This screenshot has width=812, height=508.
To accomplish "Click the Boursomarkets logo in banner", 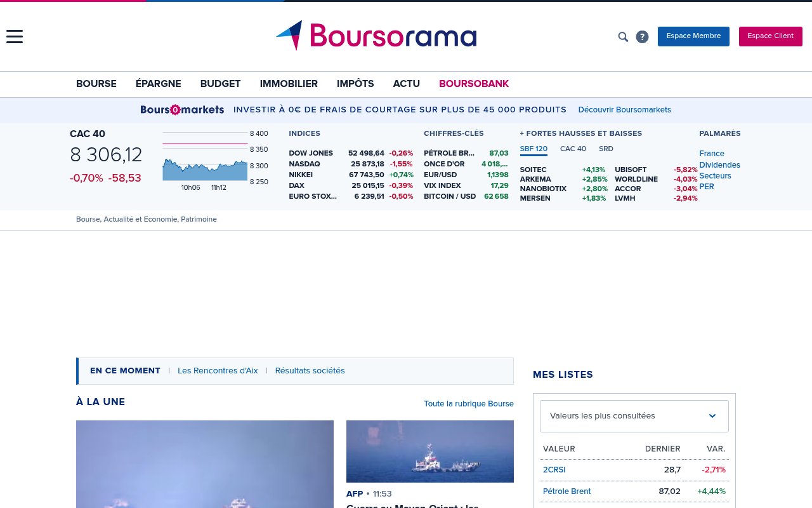I will click(x=182, y=109).
